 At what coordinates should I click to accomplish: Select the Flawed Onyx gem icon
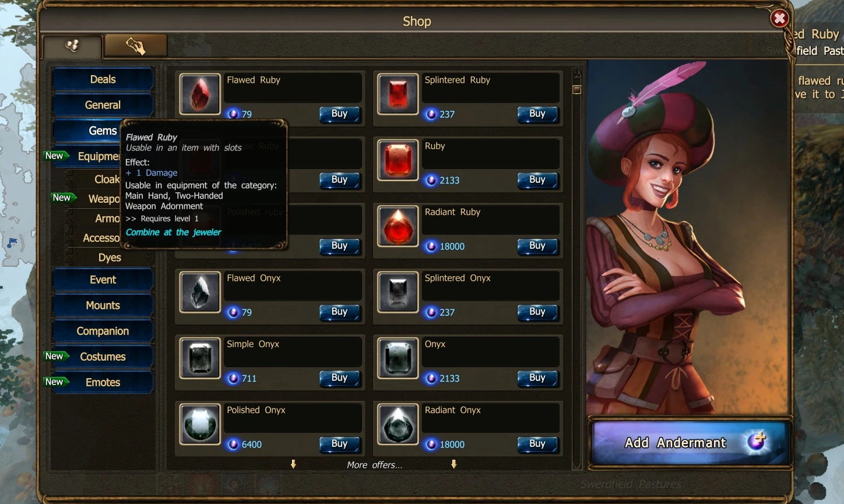[200, 292]
